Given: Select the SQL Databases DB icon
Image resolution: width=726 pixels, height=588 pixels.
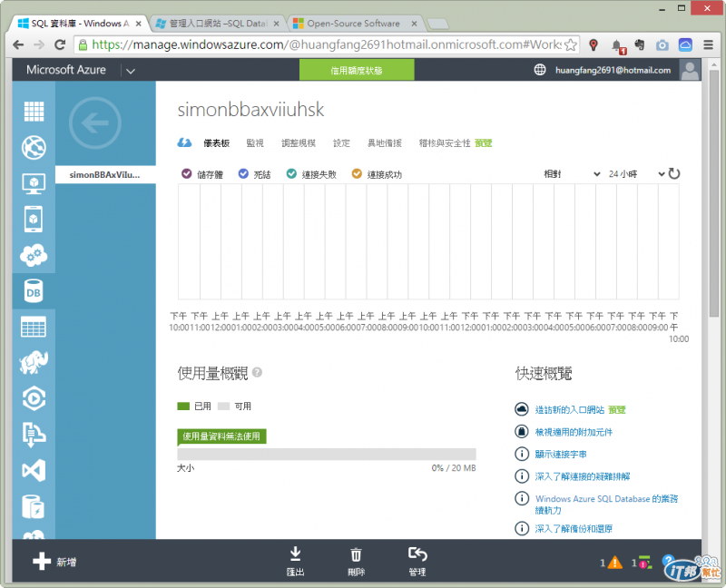Looking at the screenshot, I should tap(34, 291).
